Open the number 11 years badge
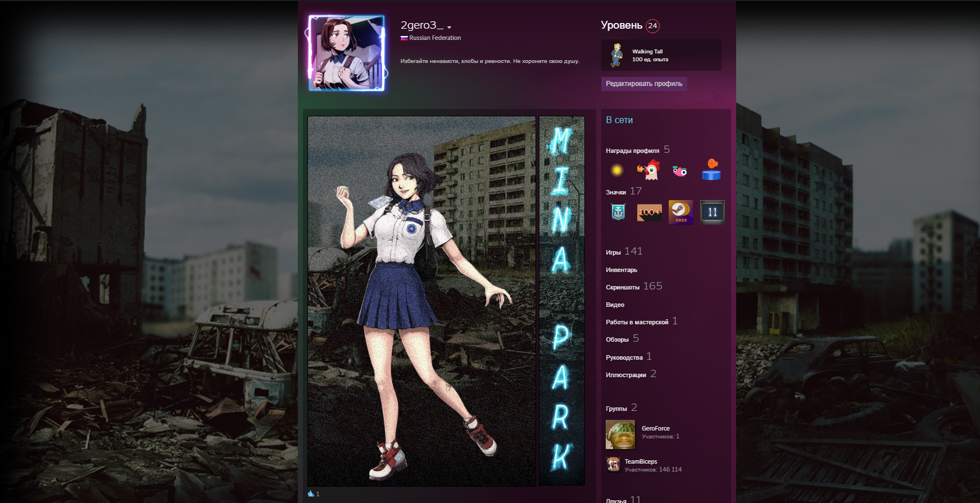Viewport: 980px width, 503px height. click(x=713, y=212)
